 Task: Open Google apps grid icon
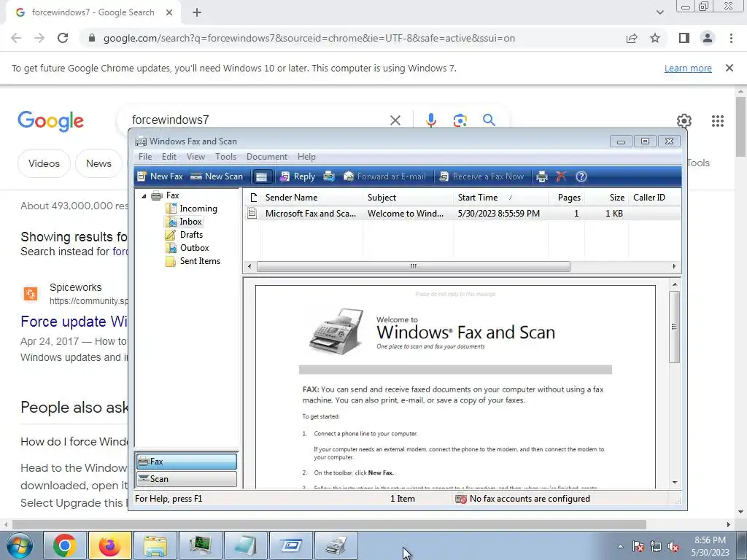(x=718, y=121)
